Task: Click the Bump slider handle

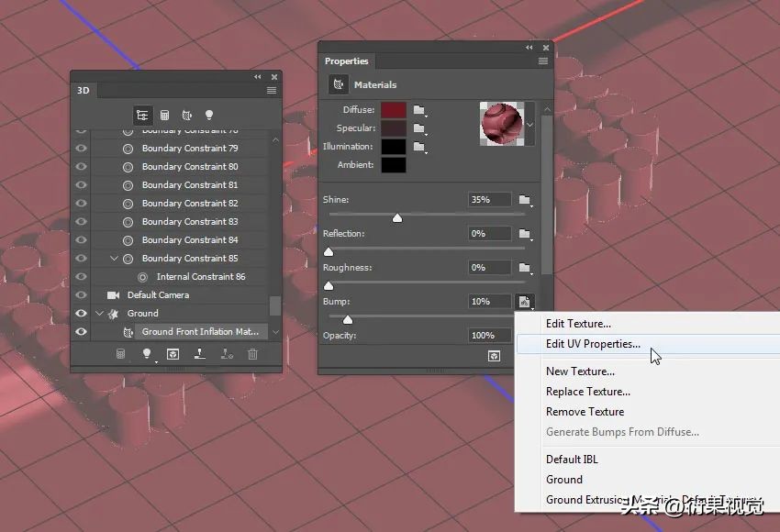Action: pos(348,320)
